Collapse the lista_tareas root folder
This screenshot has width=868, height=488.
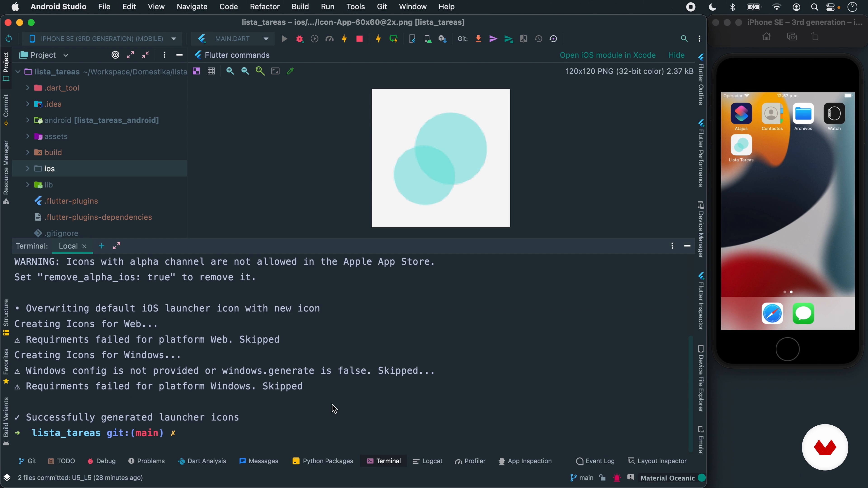click(x=18, y=72)
